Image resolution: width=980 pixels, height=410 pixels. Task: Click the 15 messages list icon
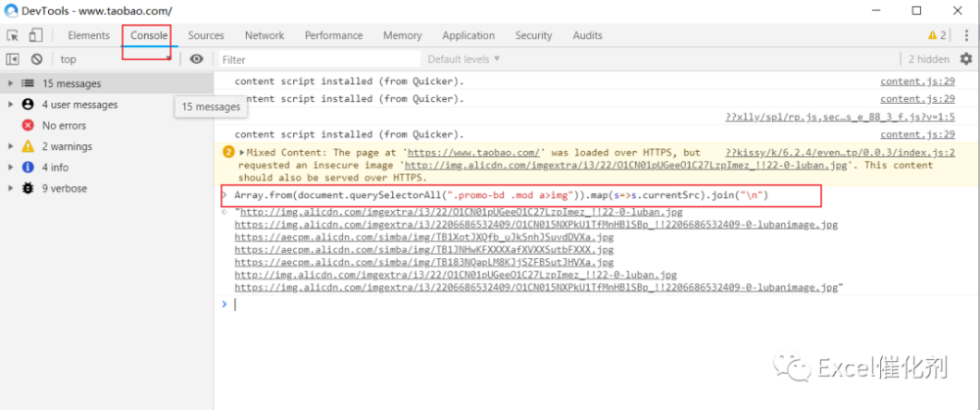click(27, 83)
